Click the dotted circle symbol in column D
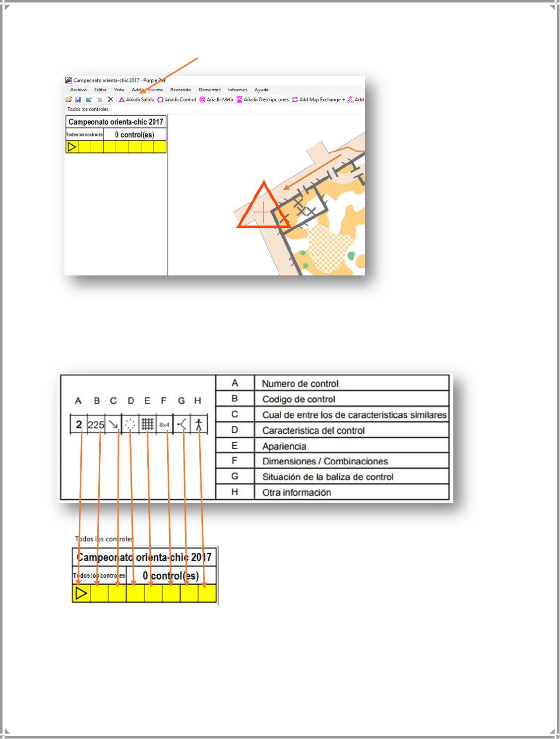This screenshot has height=739, width=560. pos(130,424)
